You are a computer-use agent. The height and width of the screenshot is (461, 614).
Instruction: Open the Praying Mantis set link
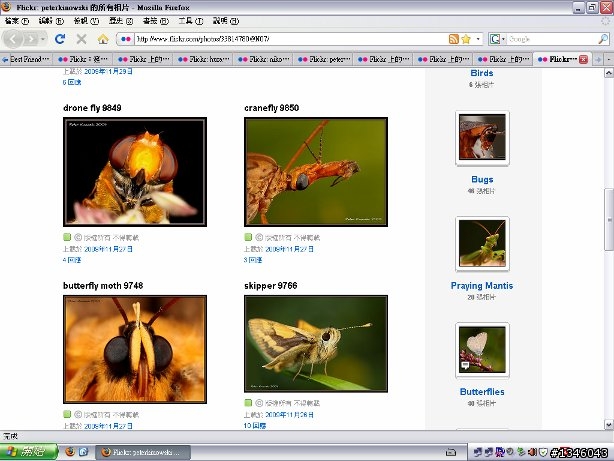click(x=482, y=286)
